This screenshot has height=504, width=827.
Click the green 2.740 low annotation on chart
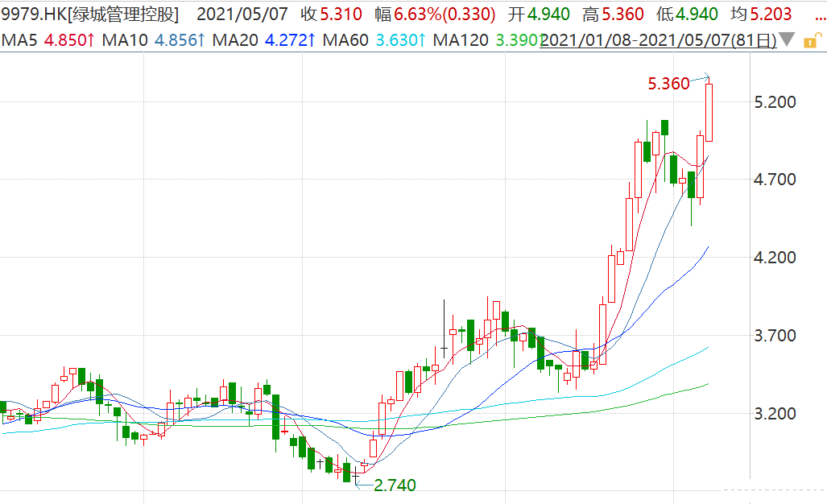click(x=395, y=485)
